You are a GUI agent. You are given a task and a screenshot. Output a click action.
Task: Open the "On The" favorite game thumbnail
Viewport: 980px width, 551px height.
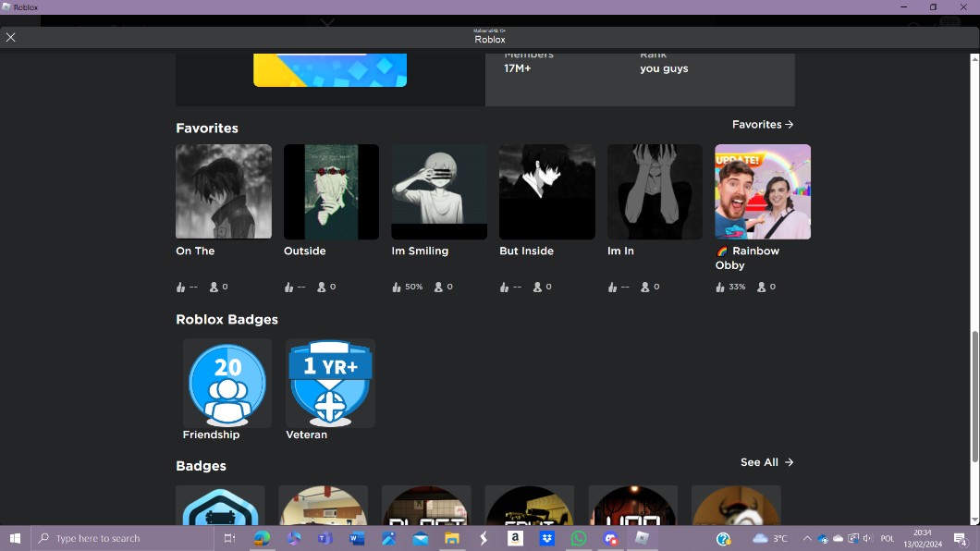pos(224,191)
